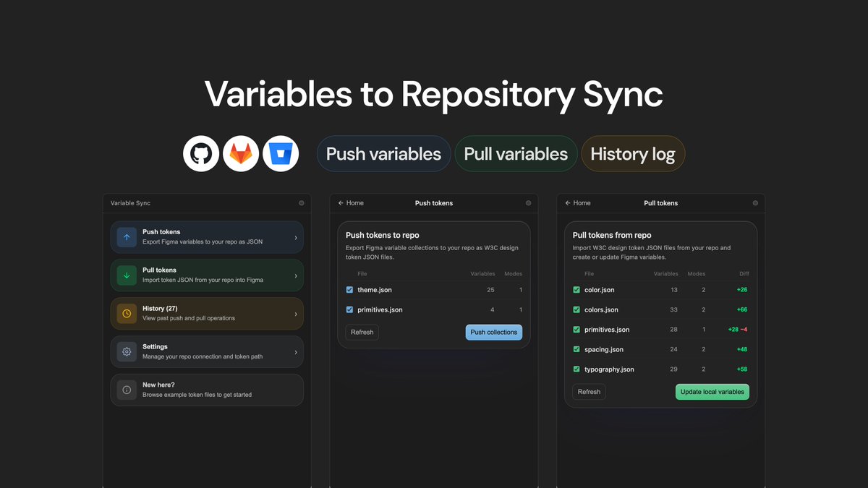
Task: Click the Variable Sync panel title
Action: (x=130, y=203)
